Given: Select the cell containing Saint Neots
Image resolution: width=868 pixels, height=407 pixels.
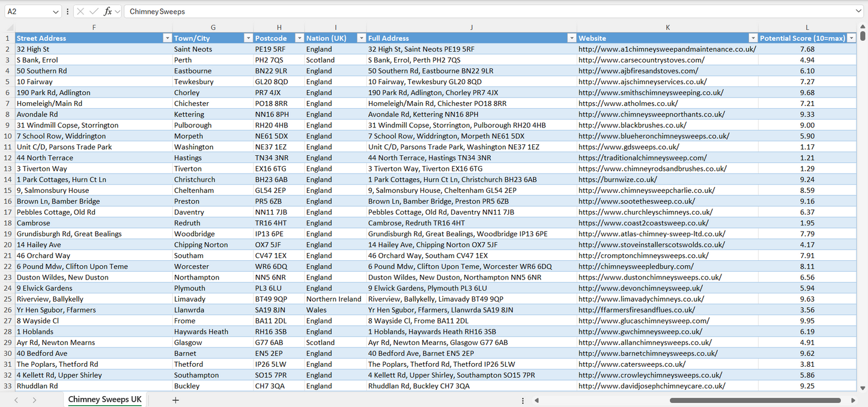Looking at the screenshot, I should (x=213, y=49).
